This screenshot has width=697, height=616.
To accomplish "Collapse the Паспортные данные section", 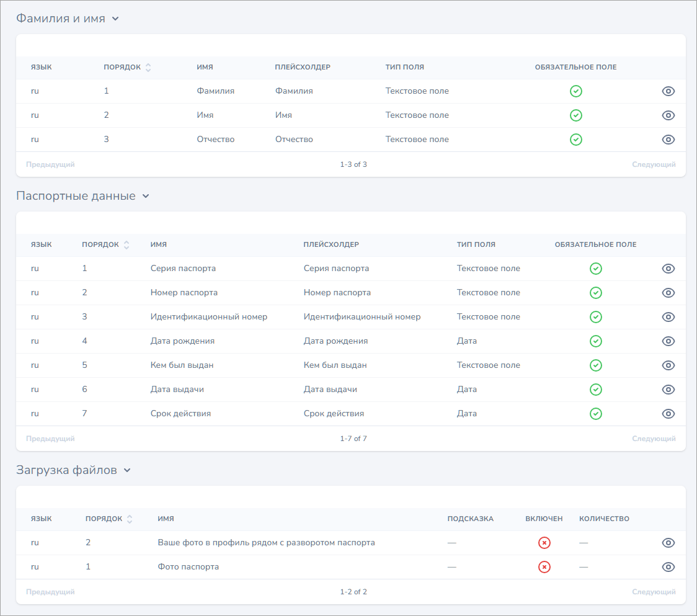I will coord(146,196).
